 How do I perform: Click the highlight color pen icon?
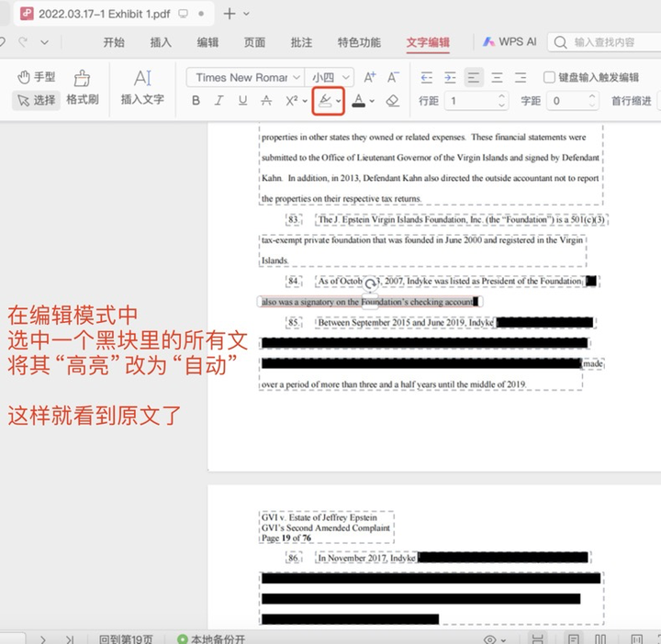[324, 101]
